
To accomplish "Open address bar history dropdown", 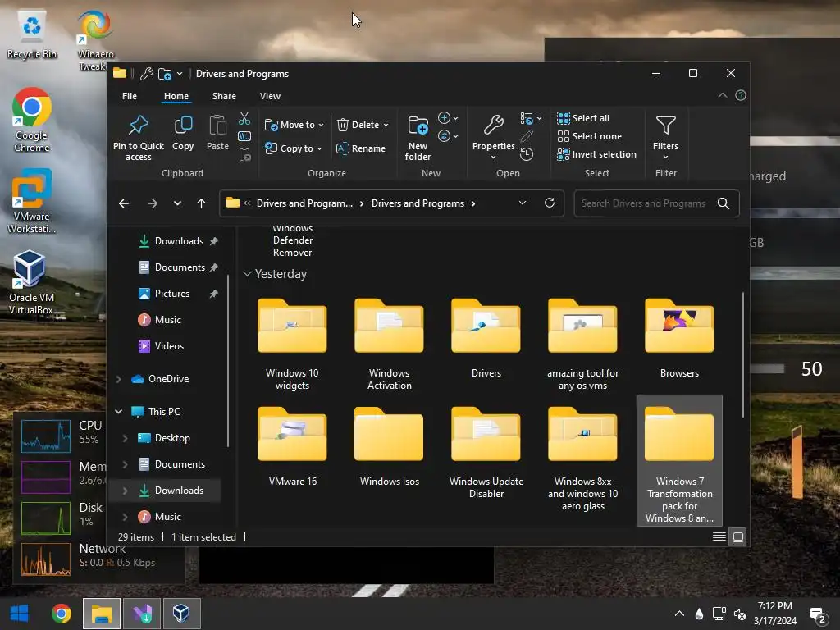I will [523, 203].
